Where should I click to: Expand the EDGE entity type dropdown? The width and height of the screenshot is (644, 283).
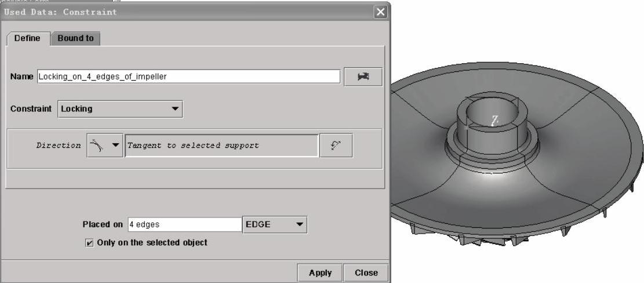tap(274, 224)
